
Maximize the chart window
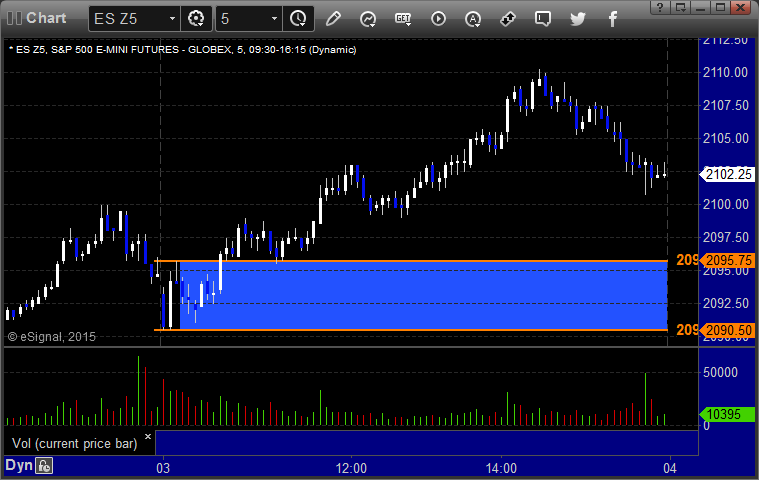point(720,7)
